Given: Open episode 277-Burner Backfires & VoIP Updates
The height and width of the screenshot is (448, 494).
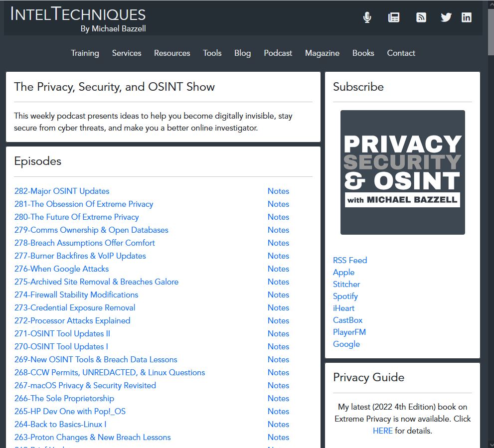Looking at the screenshot, I should pyautogui.click(x=80, y=256).
